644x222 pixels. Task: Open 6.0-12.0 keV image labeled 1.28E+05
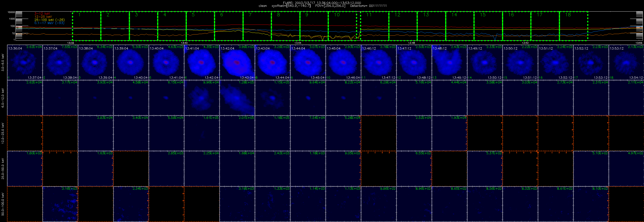pos(237,98)
